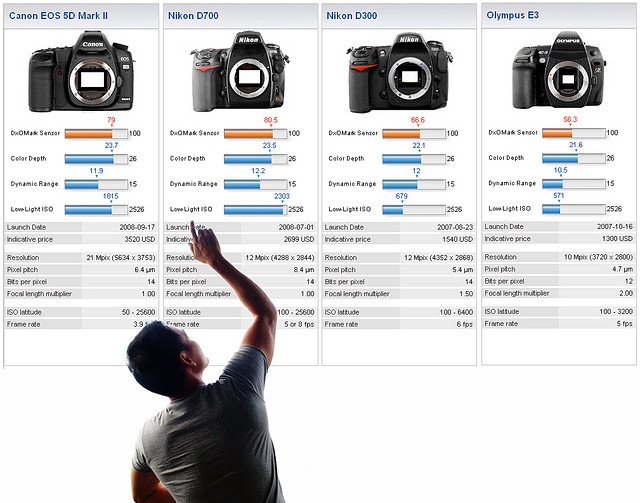This screenshot has height=503, width=640.
Task: Select the frame rate value 5 or 8 fps
Action: (x=299, y=324)
